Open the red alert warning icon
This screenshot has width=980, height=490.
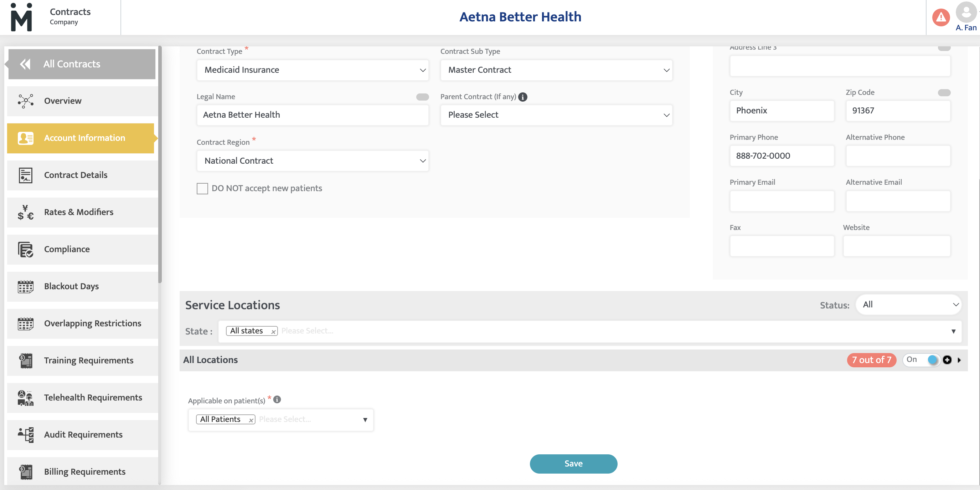click(x=941, y=17)
